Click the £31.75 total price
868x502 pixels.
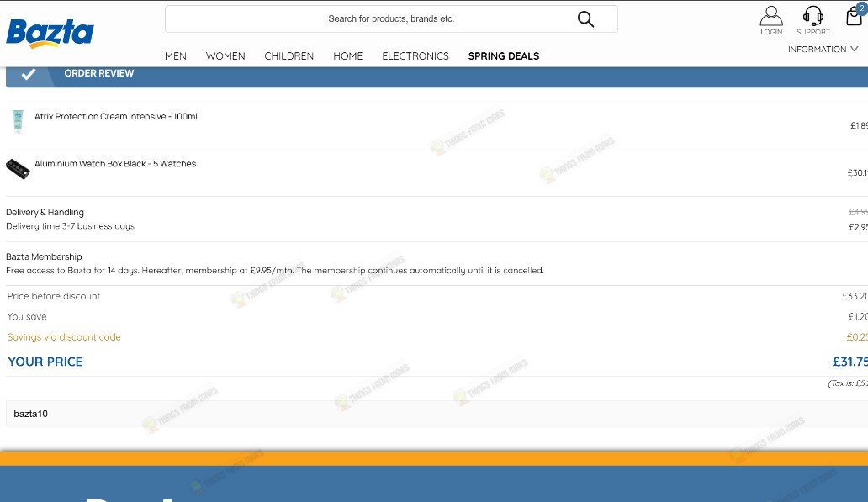click(849, 362)
